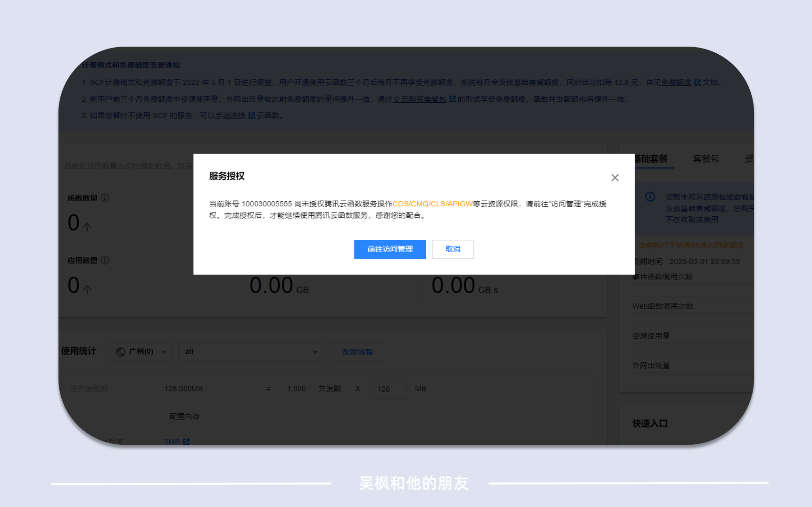This screenshot has width=812, height=507.
Task: Click external link icon beside 0元购买套餐包
Action: 453,99
